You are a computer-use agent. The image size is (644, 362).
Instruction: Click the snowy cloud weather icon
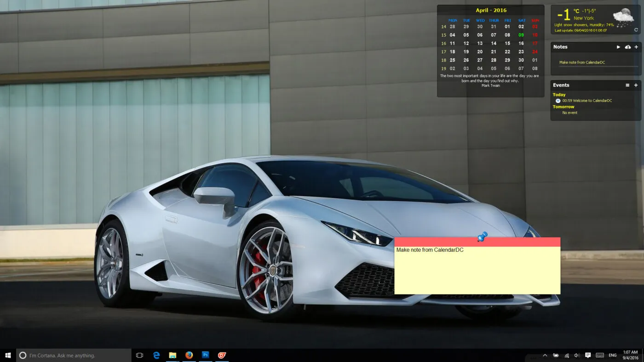[x=623, y=18]
